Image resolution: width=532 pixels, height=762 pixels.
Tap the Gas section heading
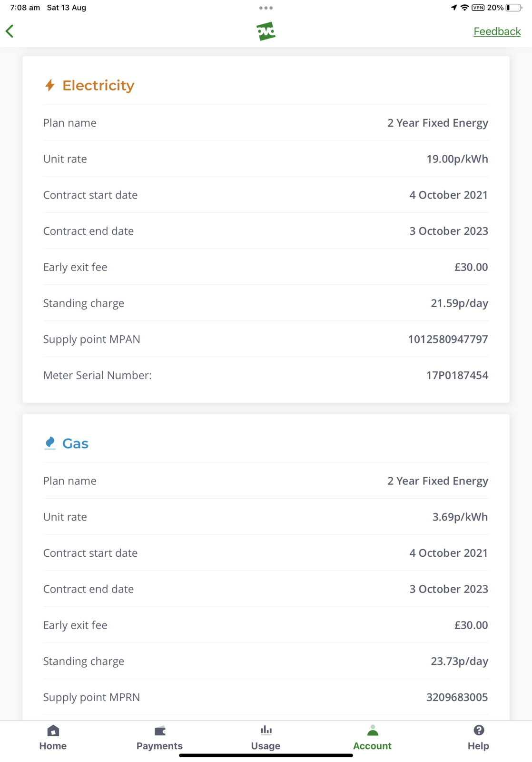pyautogui.click(x=75, y=443)
